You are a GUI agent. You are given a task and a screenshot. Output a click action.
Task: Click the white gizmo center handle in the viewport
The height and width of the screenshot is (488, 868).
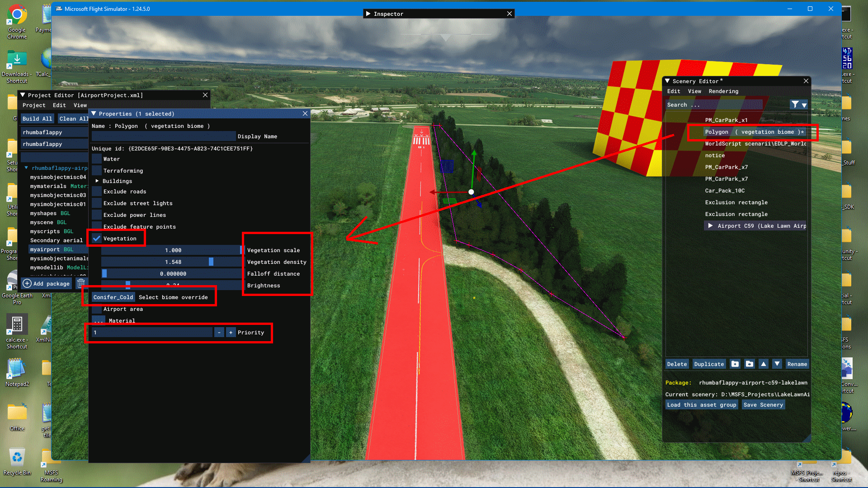tap(471, 192)
